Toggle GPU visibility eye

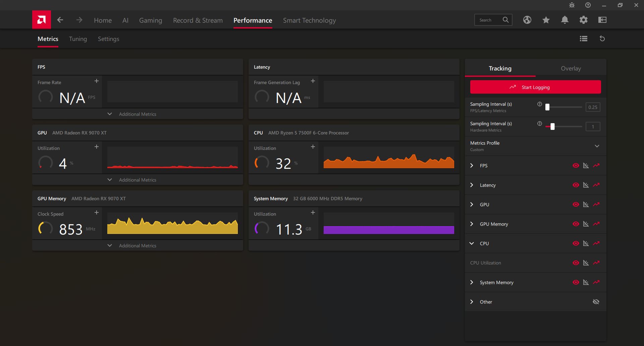tap(576, 204)
